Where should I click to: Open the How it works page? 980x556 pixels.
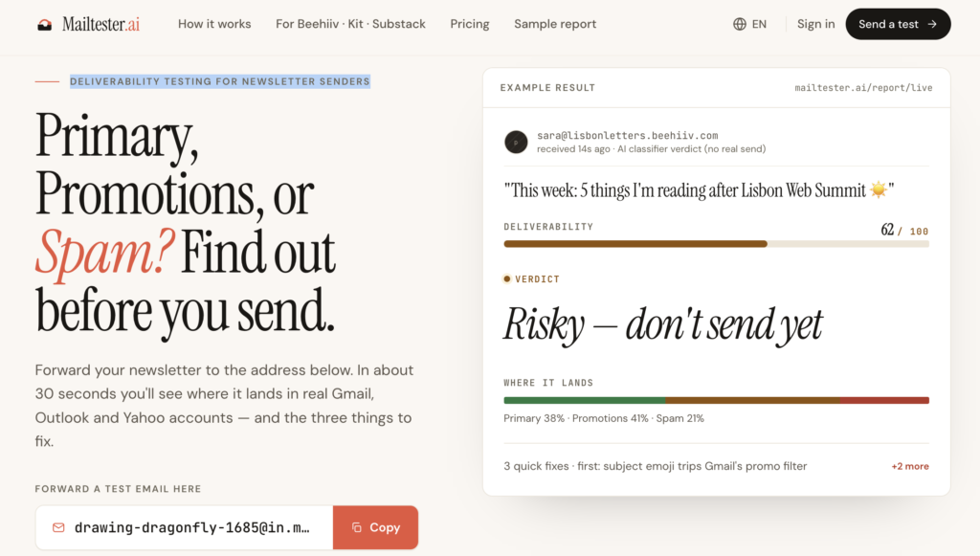214,24
